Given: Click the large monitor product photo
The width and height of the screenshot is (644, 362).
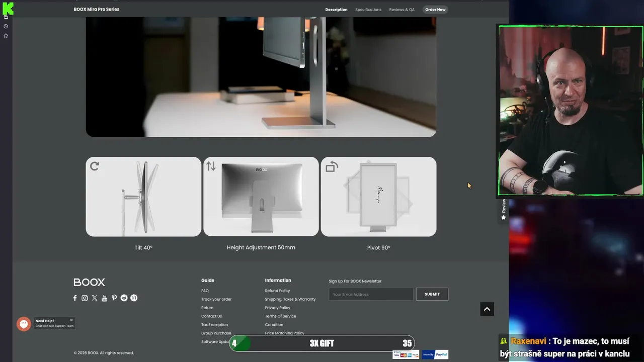Looking at the screenshot, I should [x=261, y=77].
